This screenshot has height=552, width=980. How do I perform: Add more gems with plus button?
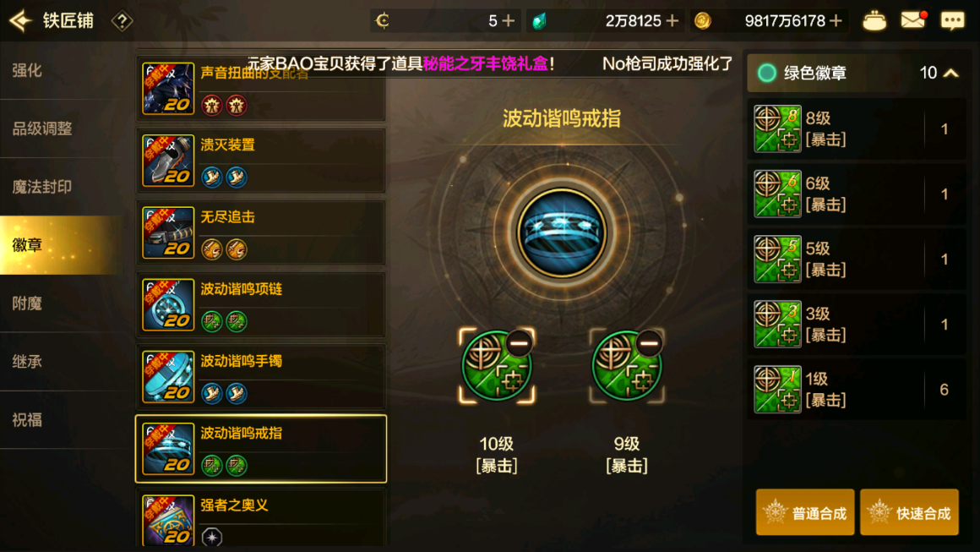pyautogui.click(x=672, y=21)
